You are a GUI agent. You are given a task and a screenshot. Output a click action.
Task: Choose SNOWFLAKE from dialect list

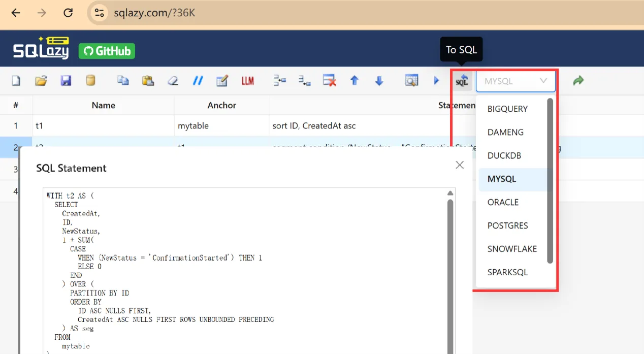coord(513,249)
